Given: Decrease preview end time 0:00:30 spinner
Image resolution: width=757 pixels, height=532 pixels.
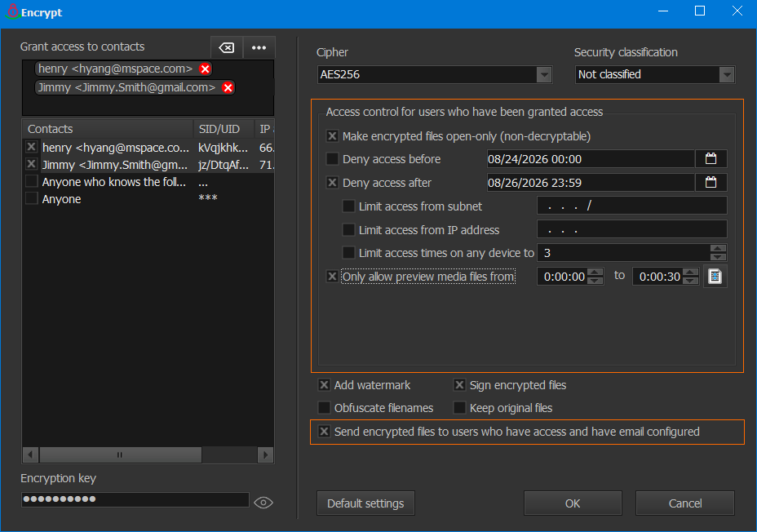Looking at the screenshot, I should [x=691, y=281].
